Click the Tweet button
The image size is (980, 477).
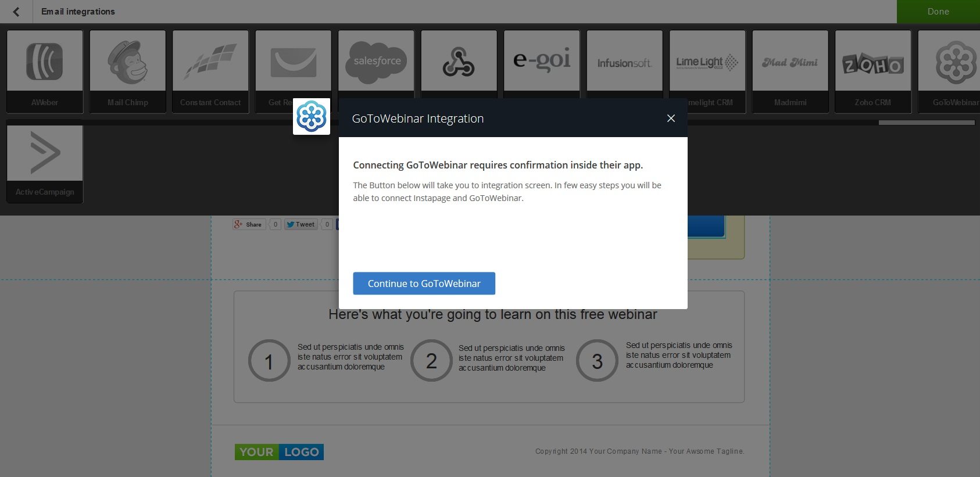[x=301, y=224]
